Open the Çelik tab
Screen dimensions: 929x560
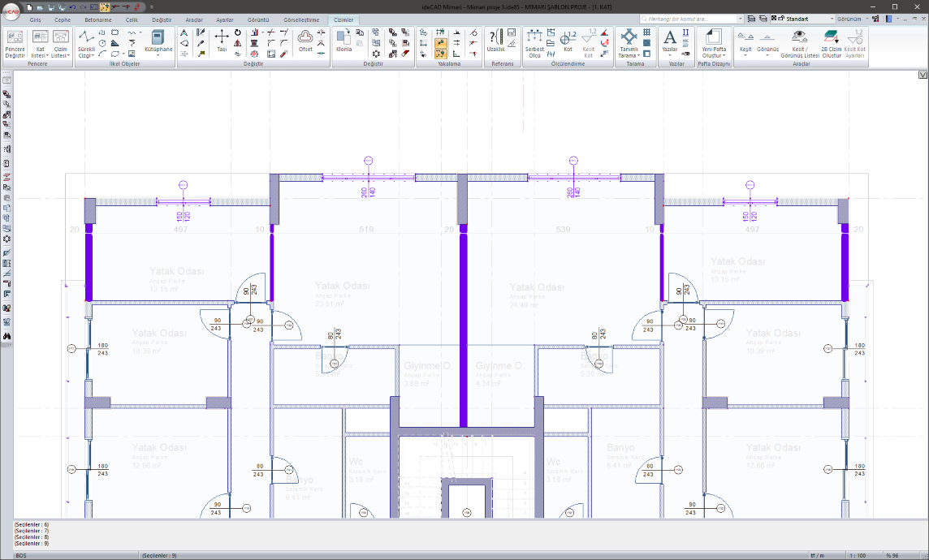(132, 19)
